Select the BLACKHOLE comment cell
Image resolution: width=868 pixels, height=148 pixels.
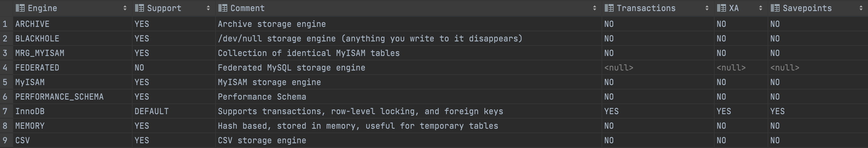[409, 39]
